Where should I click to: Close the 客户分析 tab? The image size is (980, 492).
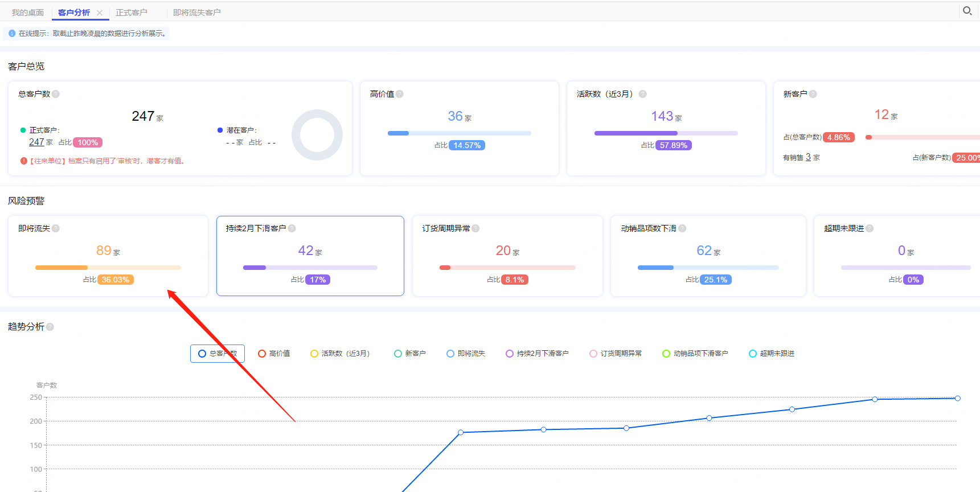coord(100,13)
